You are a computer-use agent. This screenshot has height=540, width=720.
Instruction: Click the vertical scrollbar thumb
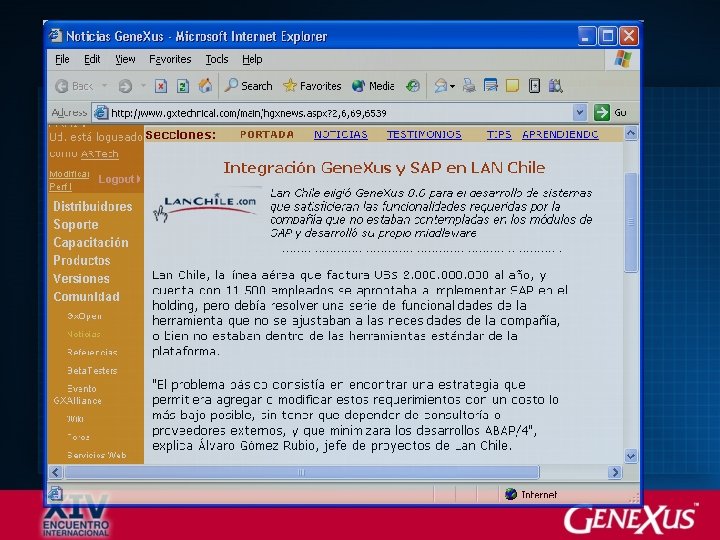(x=631, y=223)
